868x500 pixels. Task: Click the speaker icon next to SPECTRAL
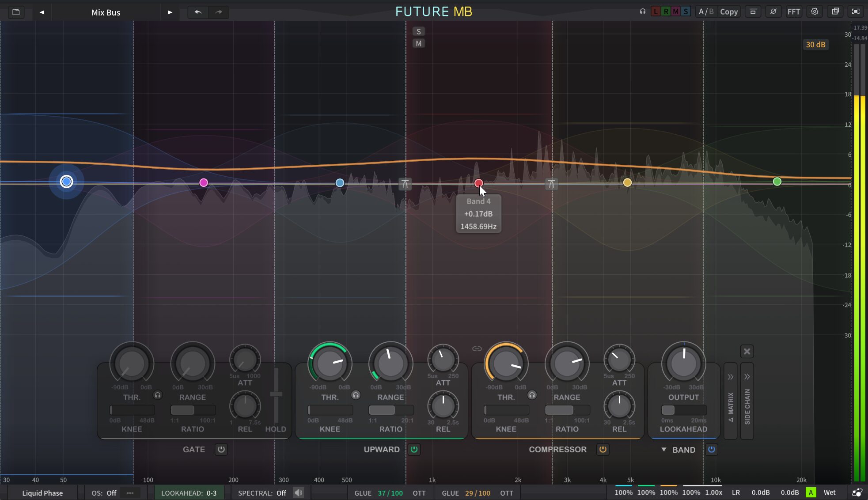pos(299,492)
